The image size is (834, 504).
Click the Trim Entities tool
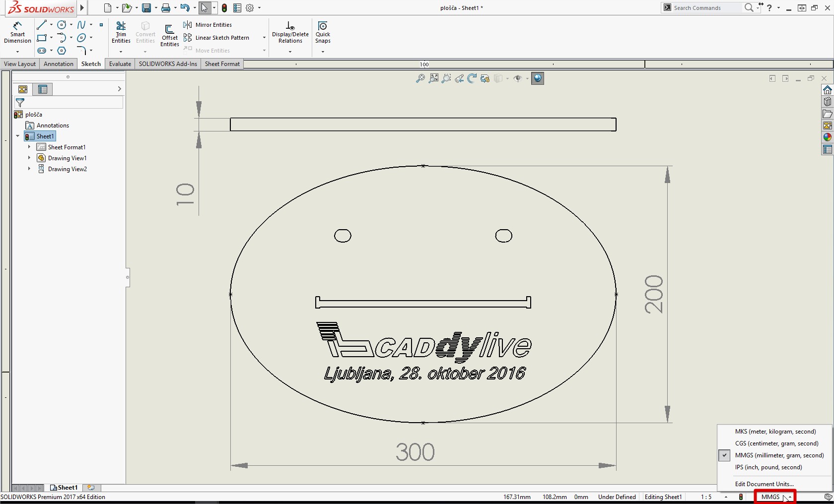[x=121, y=33]
